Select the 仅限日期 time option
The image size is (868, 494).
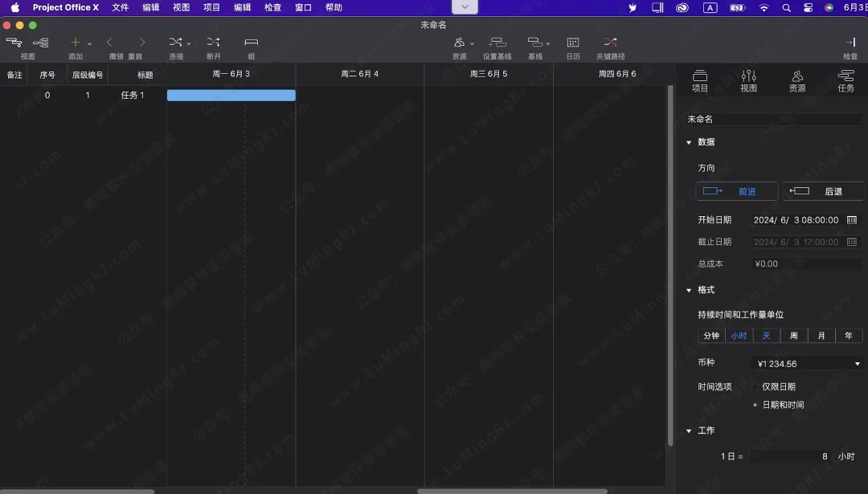[778, 386]
